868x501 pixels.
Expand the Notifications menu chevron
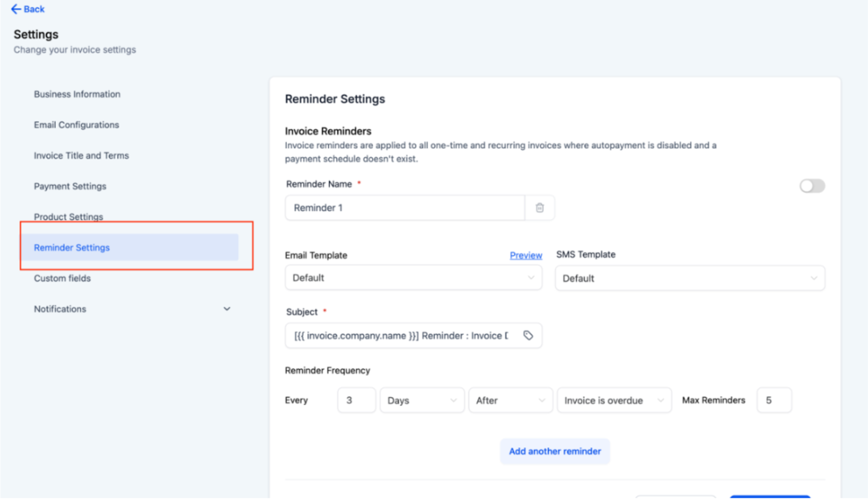(226, 309)
